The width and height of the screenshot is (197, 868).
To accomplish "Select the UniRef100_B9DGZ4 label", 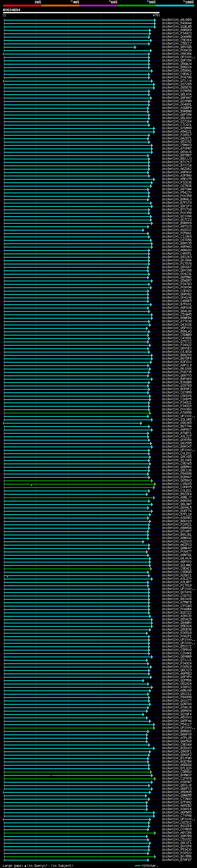I will coord(177,67).
